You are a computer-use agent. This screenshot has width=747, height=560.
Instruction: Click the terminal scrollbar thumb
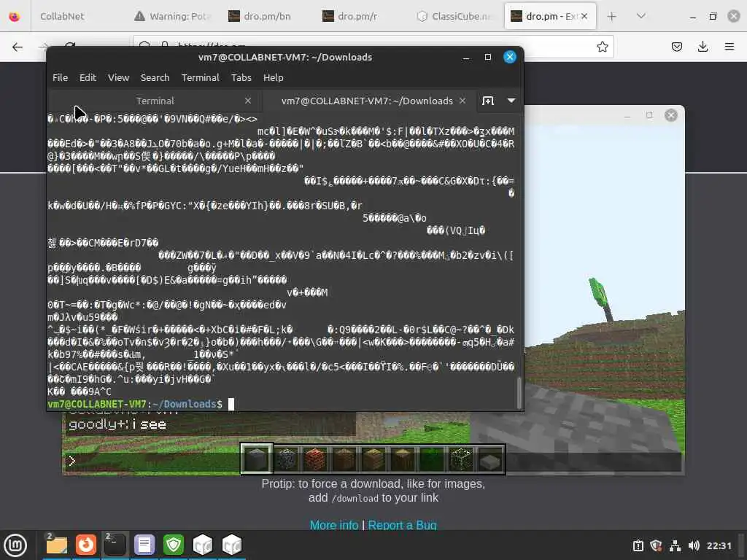519,393
